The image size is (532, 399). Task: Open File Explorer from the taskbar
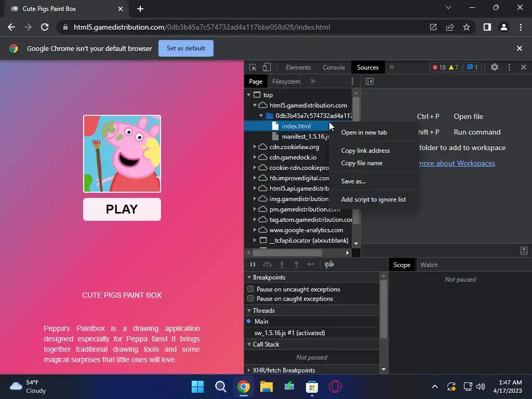point(267,387)
